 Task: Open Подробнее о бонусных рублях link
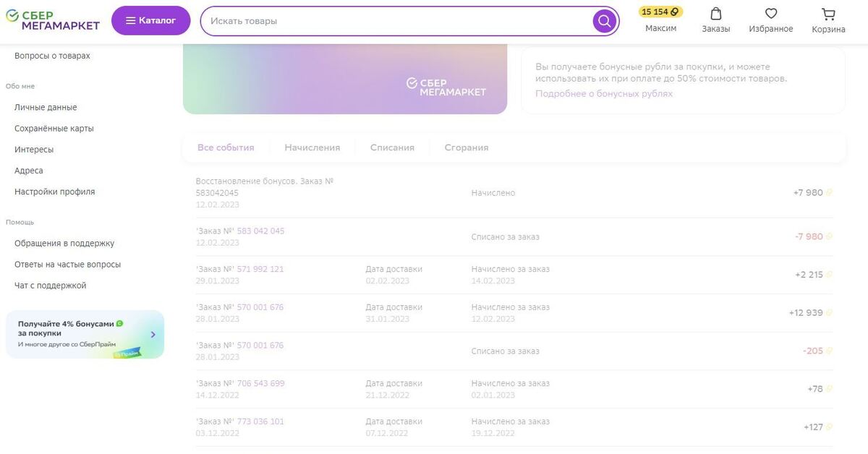pos(604,94)
